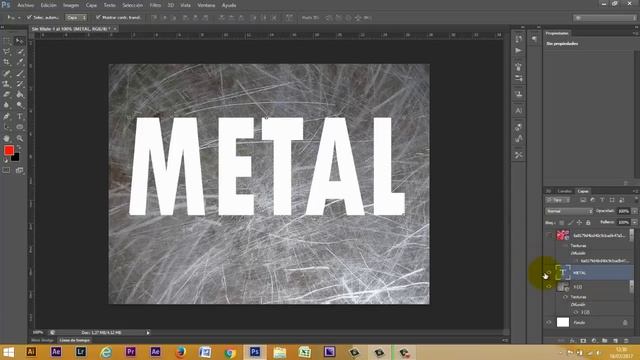Open Illustrator from taskbar
Viewport: 640px width, 360px height.
pos(31,352)
